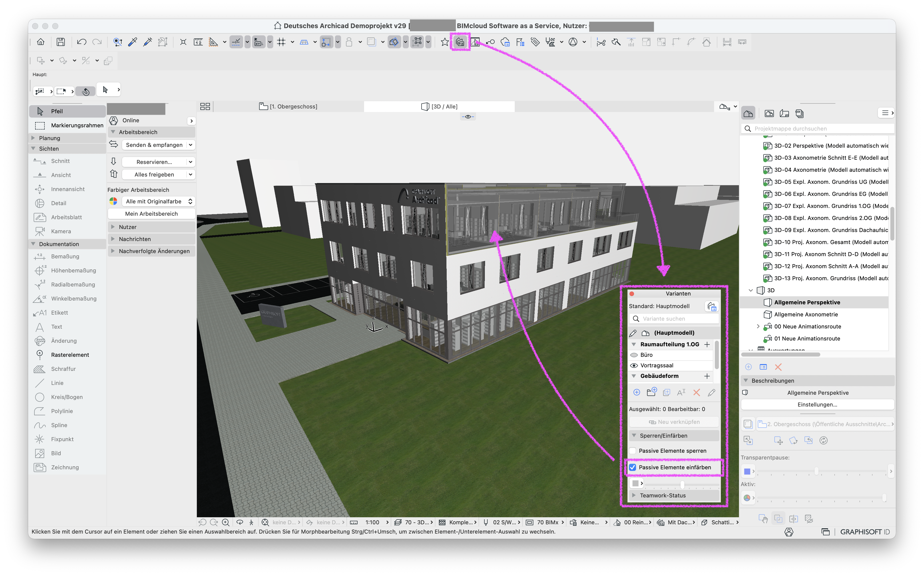The height and width of the screenshot is (576, 924).
Task: Click new variant plus-circle icon
Action: coord(637,392)
